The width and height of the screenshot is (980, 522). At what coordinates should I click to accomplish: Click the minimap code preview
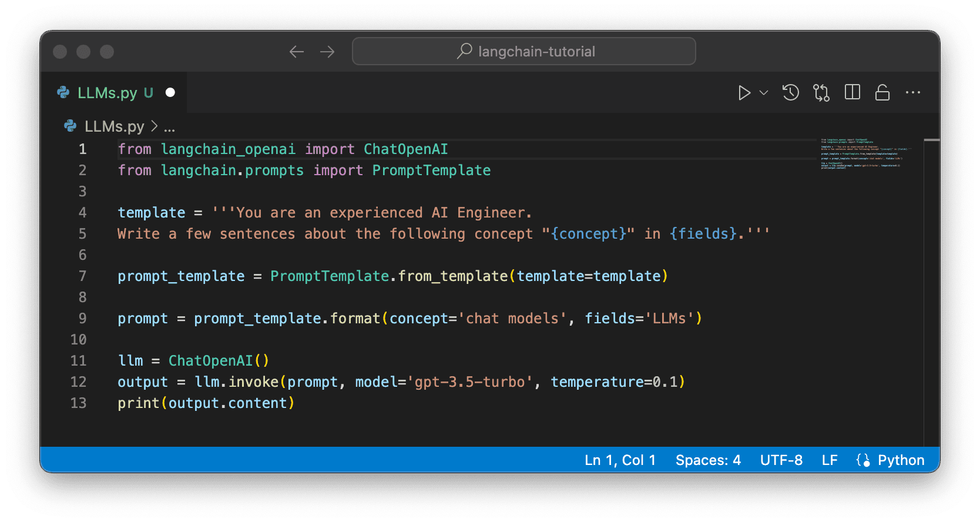point(866,154)
